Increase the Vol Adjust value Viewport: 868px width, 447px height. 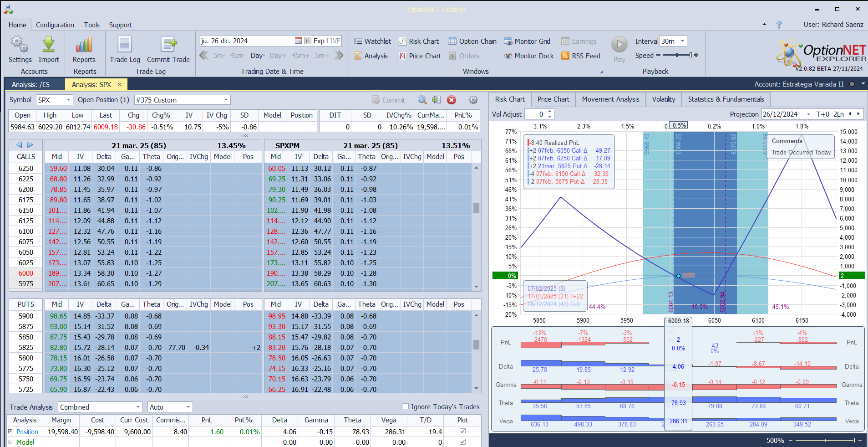550,112
